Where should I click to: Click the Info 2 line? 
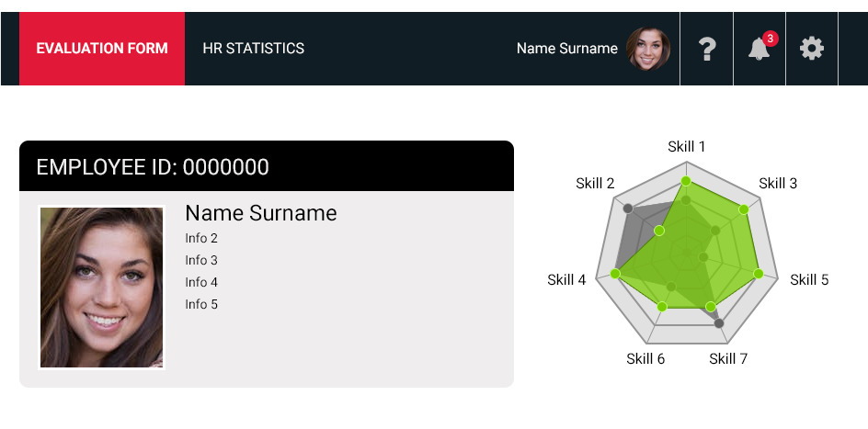click(201, 239)
